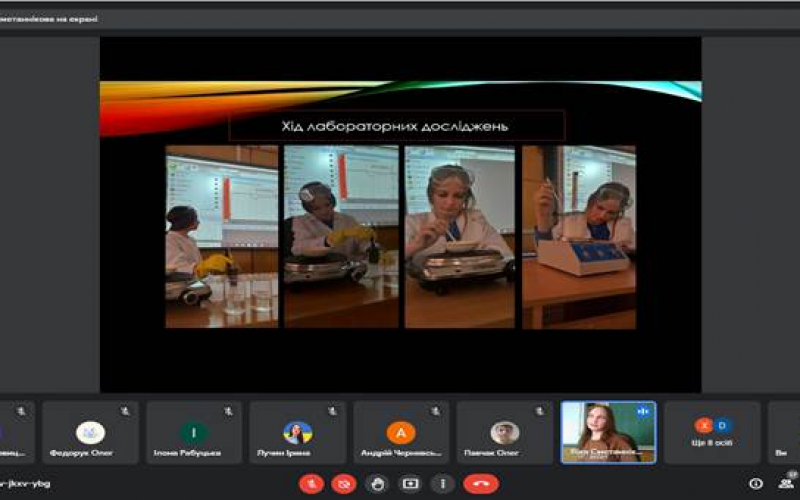Click muted mic indicator on Федорук Олег tile
The height and width of the screenshot is (500, 800).
(125, 411)
